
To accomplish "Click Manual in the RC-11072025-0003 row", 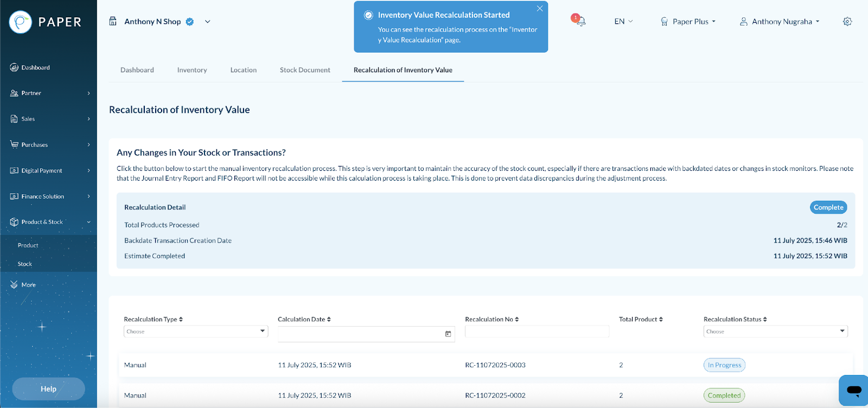I will coord(135,365).
